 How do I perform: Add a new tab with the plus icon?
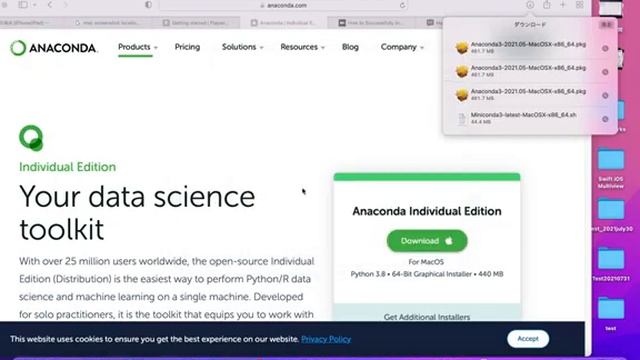(x=563, y=5)
